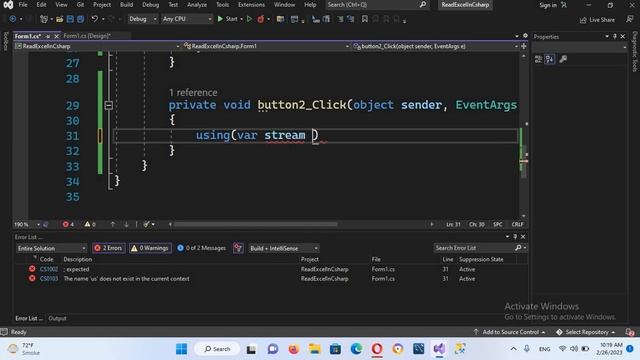
Task: Open the vertical Toolbox tab on left
Action: (5, 41)
